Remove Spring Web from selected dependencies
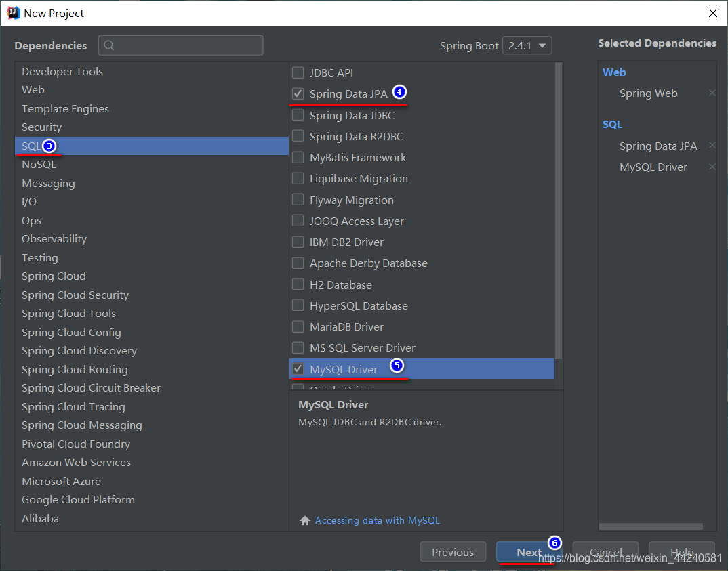The width and height of the screenshot is (728, 571). (x=712, y=93)
